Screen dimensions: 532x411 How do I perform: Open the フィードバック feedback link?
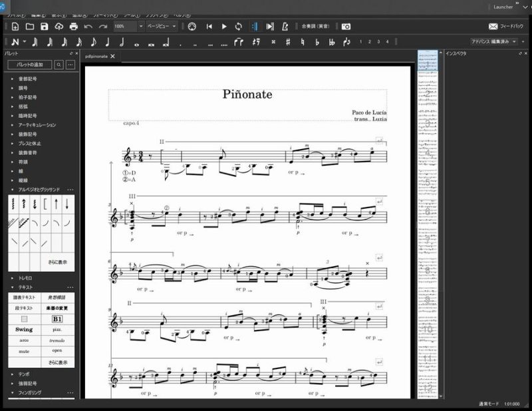(507, 27)
